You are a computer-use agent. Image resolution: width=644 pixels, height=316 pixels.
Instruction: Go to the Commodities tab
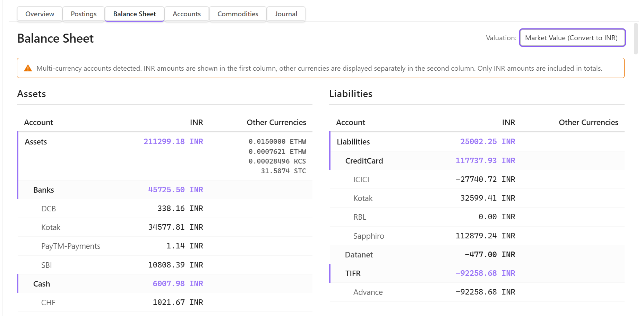pyautogui.click(x=238, y=14)
